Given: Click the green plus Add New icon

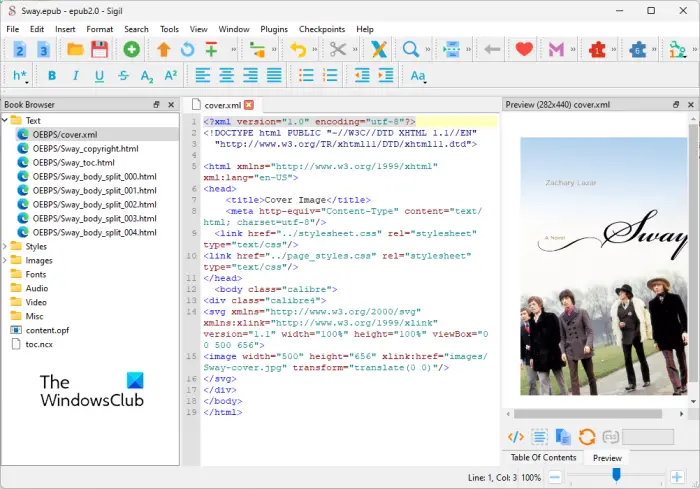Looking at the screenshot, I should tap(132, 49).
